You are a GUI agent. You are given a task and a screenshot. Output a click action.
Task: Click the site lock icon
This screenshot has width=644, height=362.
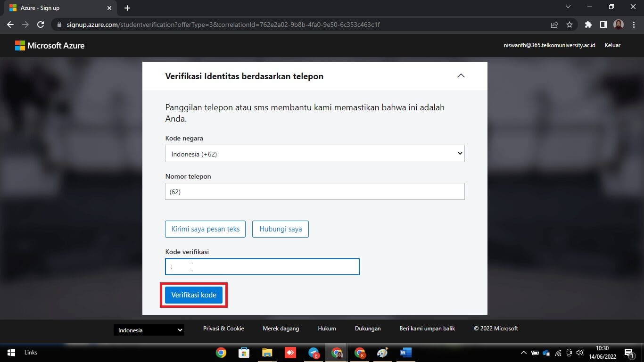point(59,25)
